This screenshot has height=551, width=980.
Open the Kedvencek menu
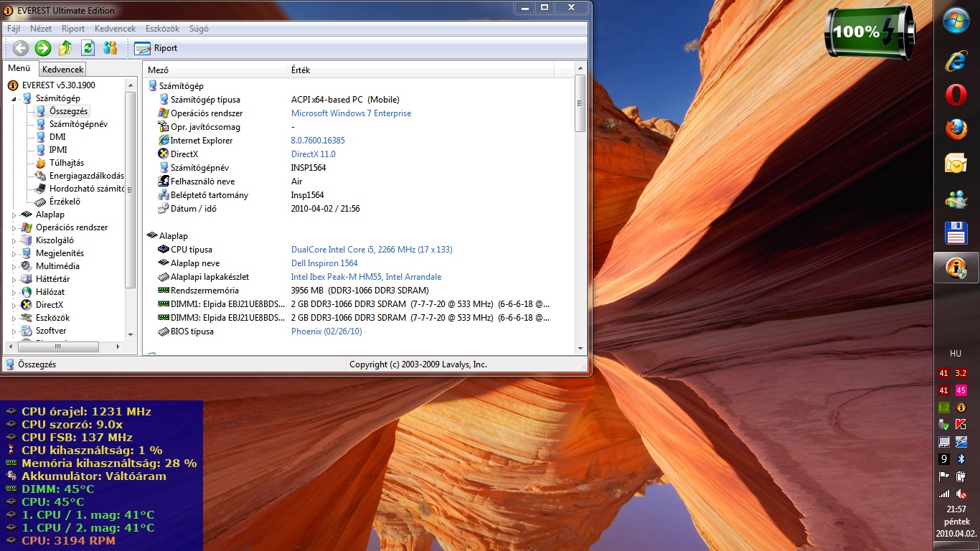pyautogui.click(x=115, y=29)
